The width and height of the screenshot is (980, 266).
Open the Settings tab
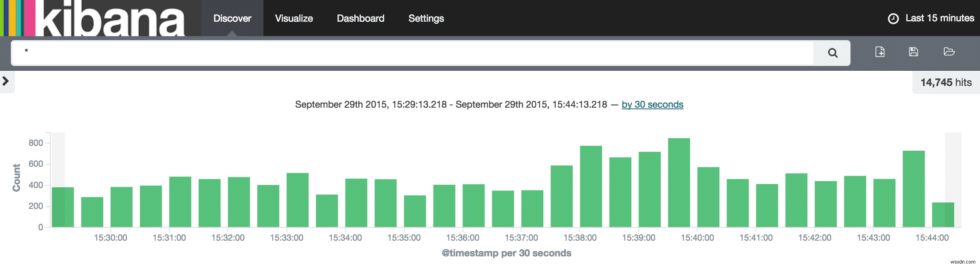coord(426,18)
